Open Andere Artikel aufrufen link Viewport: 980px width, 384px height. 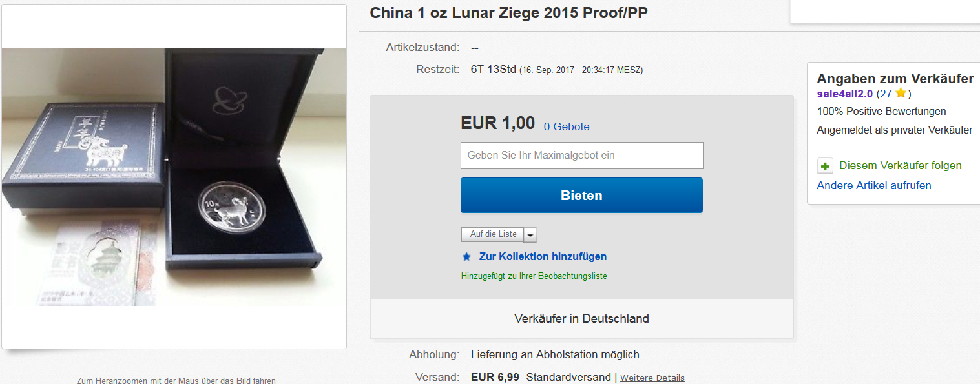[x=874, y=185]
